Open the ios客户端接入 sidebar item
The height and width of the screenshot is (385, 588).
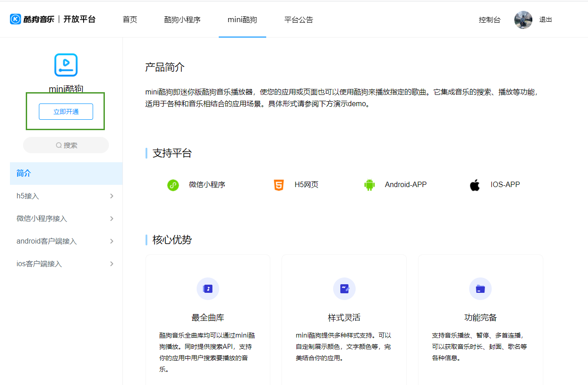(66, 264)
